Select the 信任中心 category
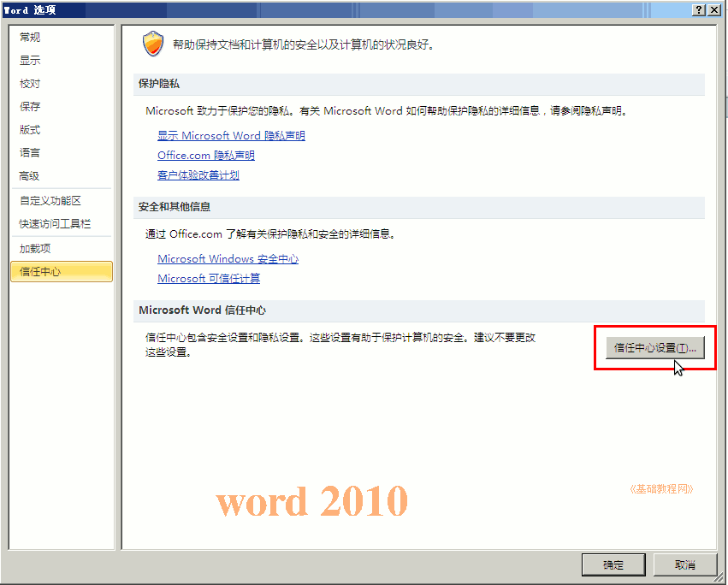 coord(62,272)
